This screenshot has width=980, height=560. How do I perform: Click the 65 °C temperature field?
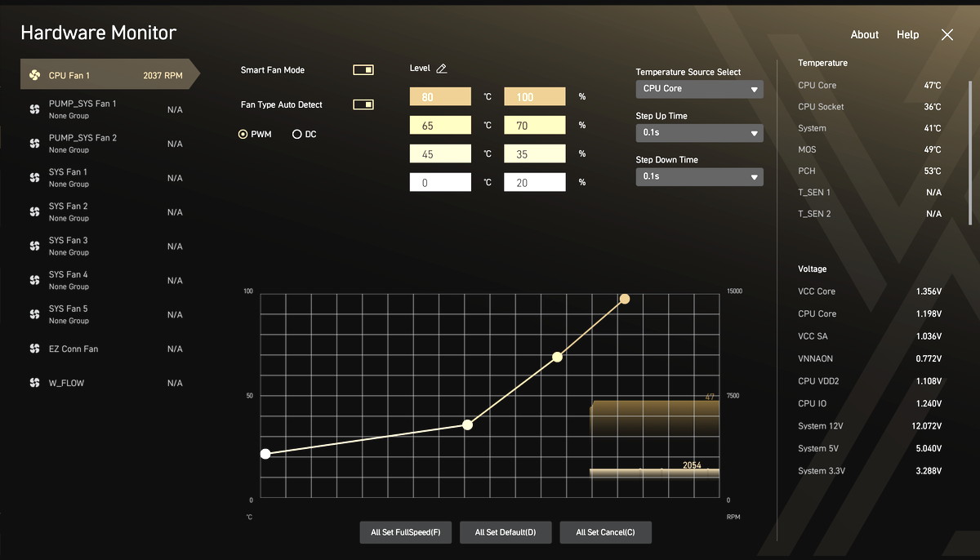click(x=440, y=125)
